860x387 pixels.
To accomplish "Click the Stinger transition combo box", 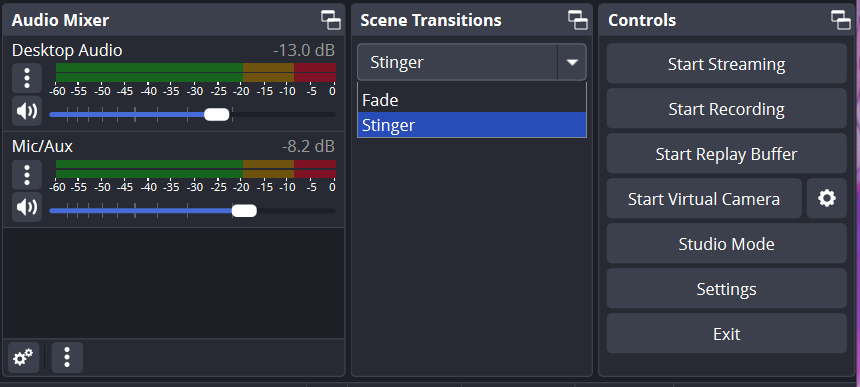I will tap(472, 62).
